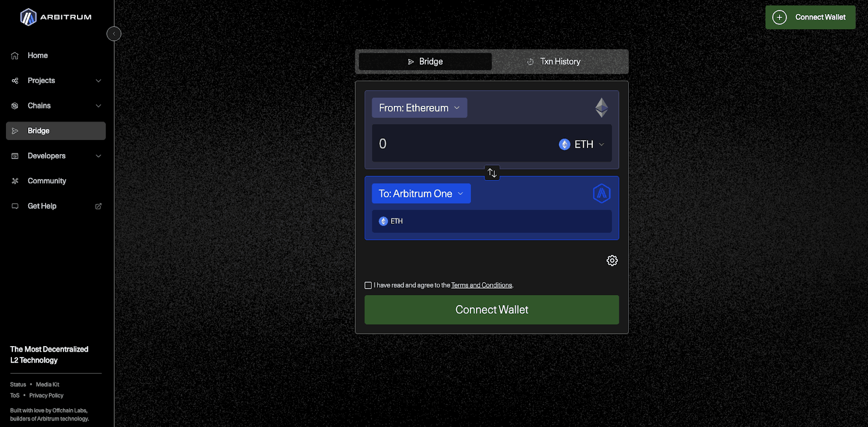Click the Community icon in the sidebar

[x=15, y=181]
